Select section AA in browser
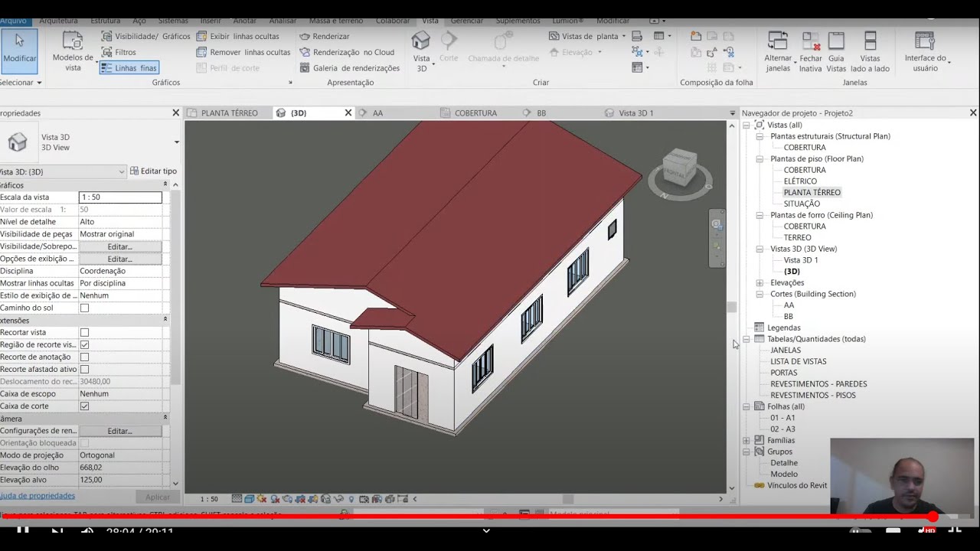 coord(789,305)
